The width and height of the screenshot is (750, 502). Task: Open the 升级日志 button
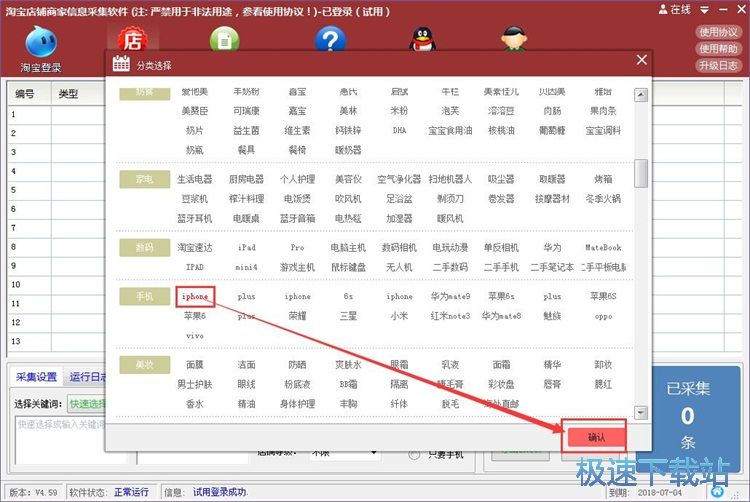click(718, 65)
